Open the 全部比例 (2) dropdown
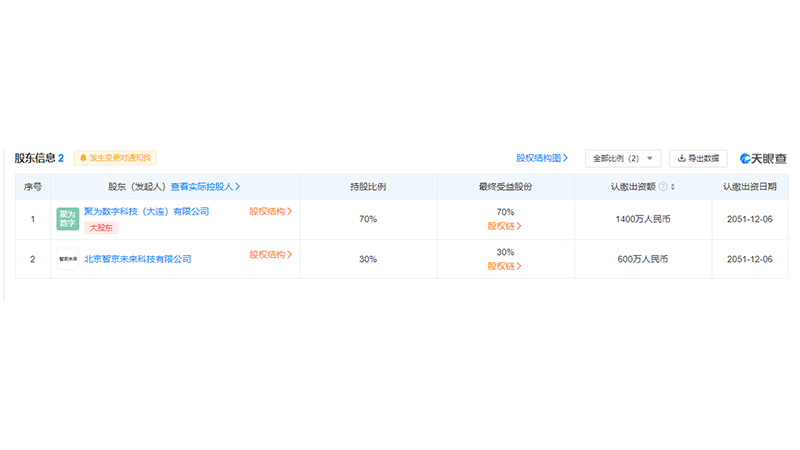 (623, 159)
